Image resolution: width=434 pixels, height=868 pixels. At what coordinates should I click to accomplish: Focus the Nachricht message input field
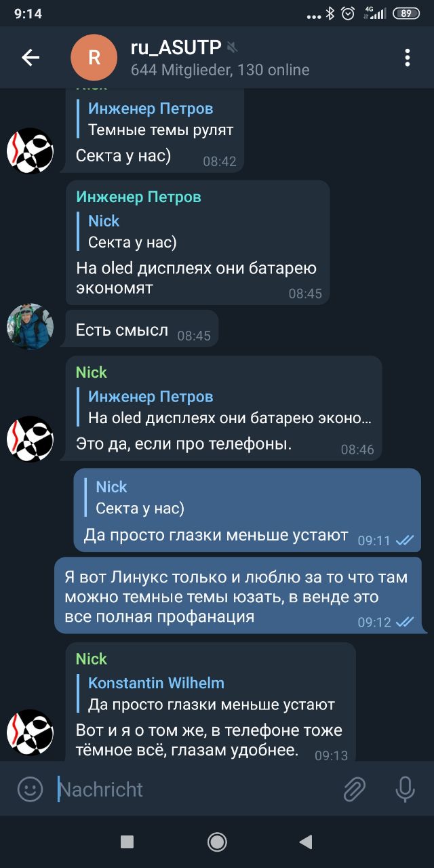click(x=197, y=789)
